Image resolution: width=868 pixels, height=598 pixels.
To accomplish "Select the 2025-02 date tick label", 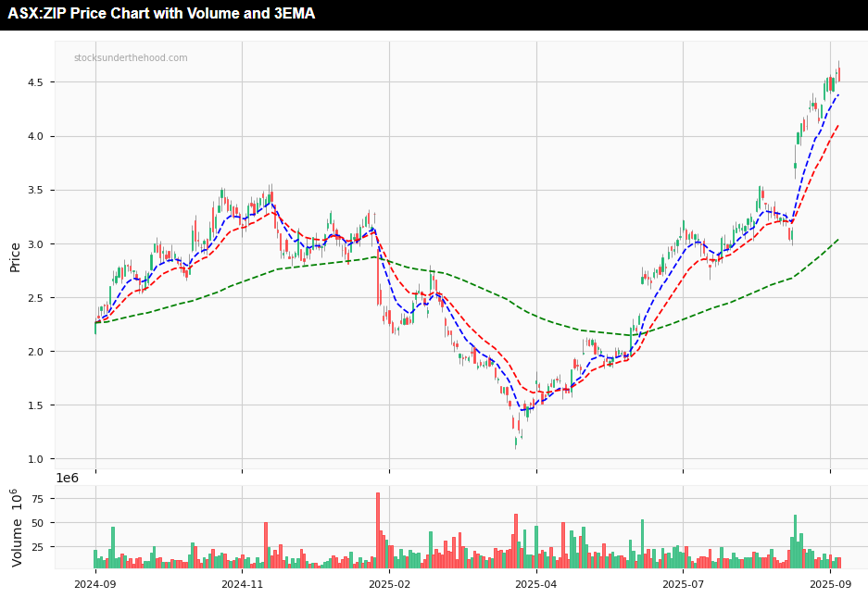I will [x=389, y=584].
